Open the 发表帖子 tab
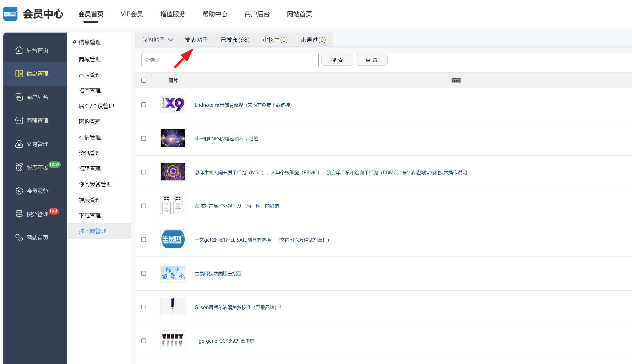The height and width of the screenshot is (364, 632). click(x=196, y=40)
